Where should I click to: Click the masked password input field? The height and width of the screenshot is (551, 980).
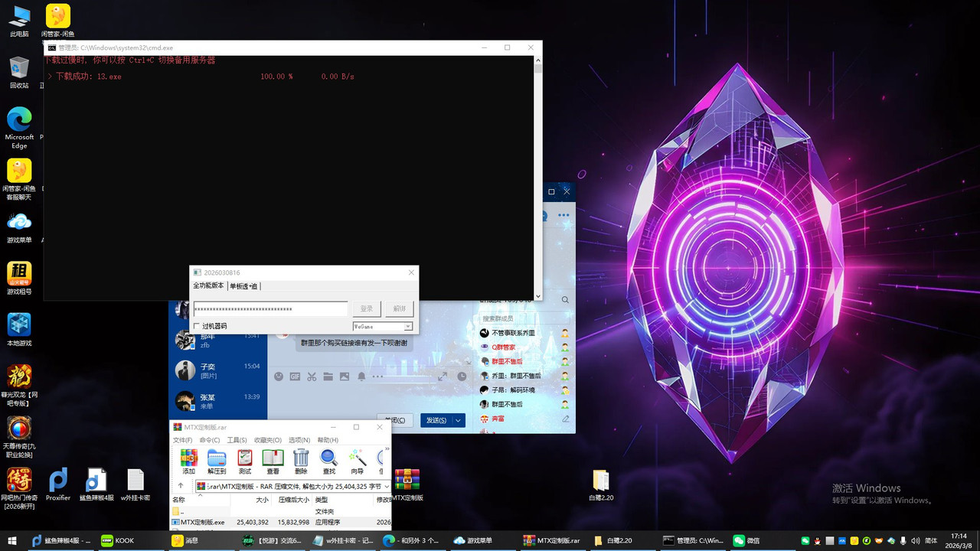[270, 309]
